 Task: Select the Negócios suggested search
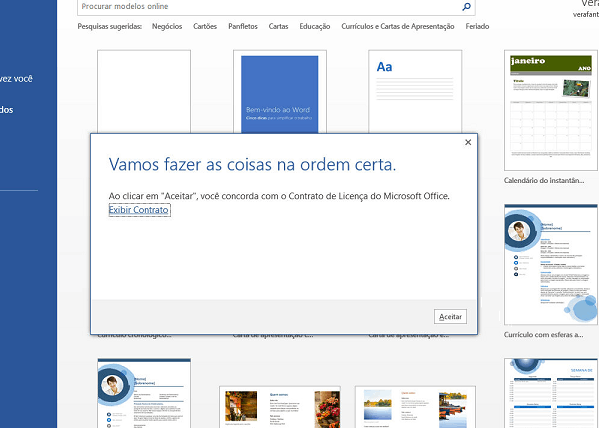(x=167, y=26)
